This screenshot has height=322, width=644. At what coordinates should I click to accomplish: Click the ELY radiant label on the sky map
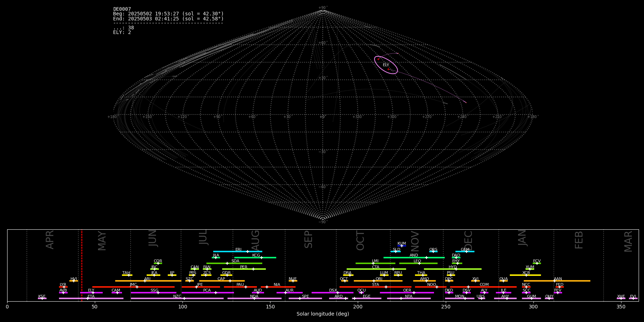pyautogui.click(x=386, y=65)
